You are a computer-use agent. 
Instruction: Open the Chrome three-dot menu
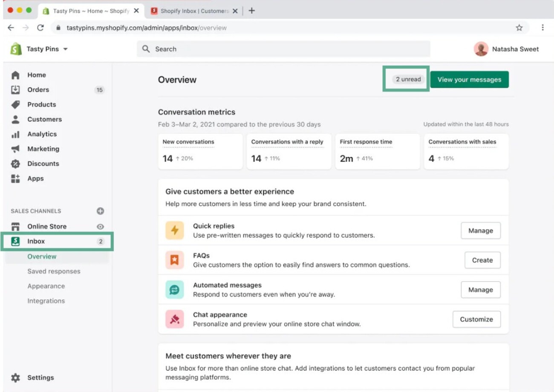[543, 27]
